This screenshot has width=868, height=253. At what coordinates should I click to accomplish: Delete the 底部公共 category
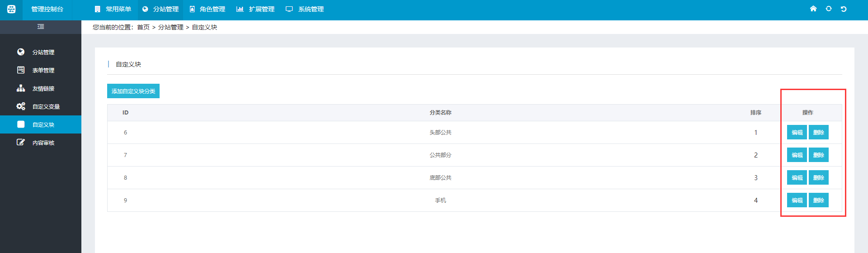(819, 177)
